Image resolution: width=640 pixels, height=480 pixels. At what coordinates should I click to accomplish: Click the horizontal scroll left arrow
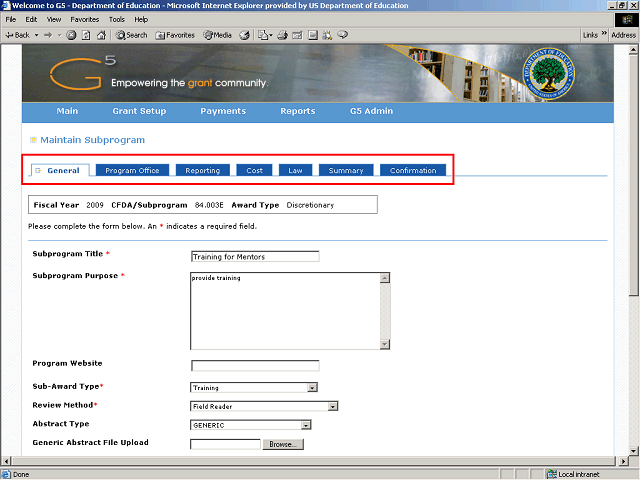[6, 461]
